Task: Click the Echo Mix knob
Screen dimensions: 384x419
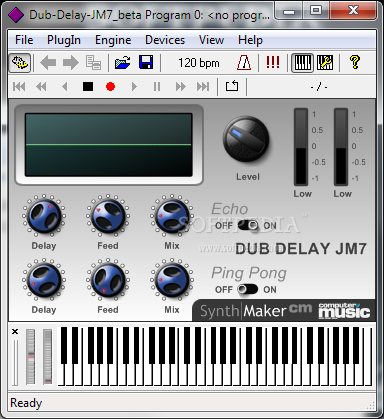Action: [172, 216]
